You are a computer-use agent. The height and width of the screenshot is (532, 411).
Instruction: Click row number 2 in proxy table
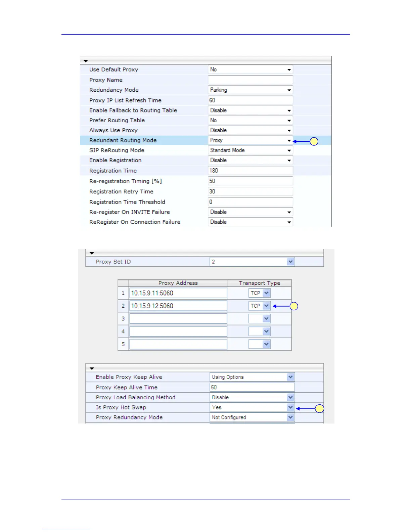click(x=123, y=306)
